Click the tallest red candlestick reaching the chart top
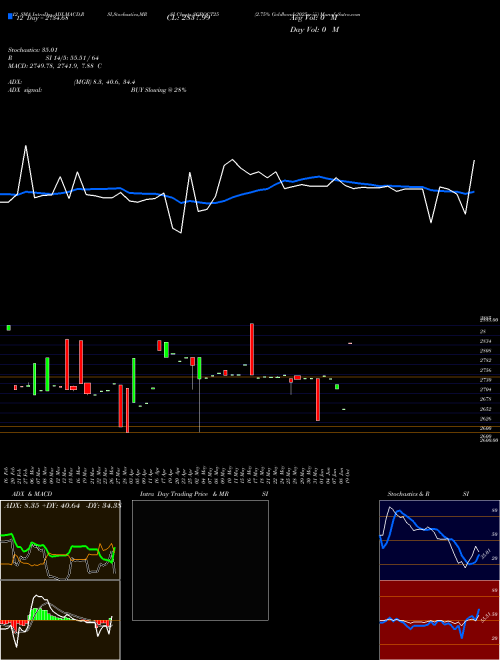The image size is (500, 660). 252,349
